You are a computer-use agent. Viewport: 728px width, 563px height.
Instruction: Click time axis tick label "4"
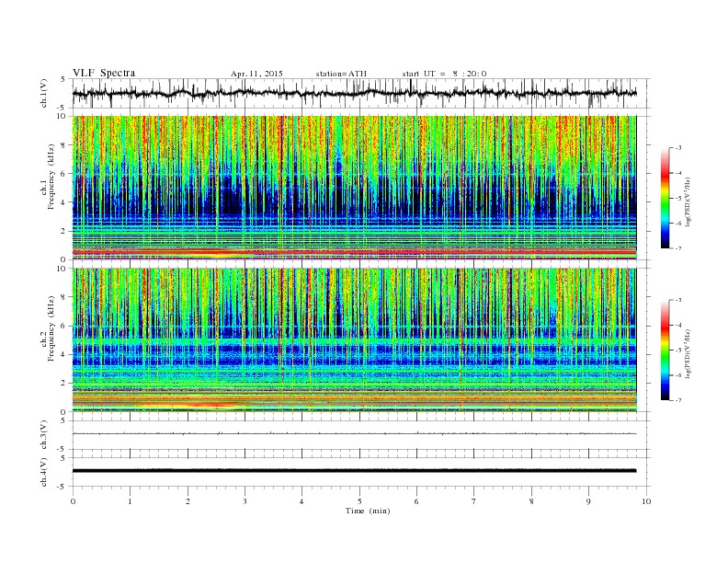(301, 501)
